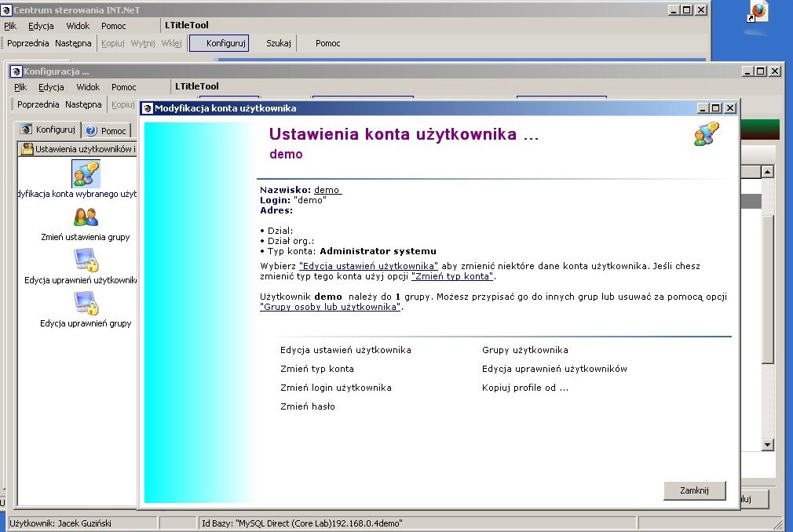Click the heading Ustawienia konta użytkownika

pos(404,134)
